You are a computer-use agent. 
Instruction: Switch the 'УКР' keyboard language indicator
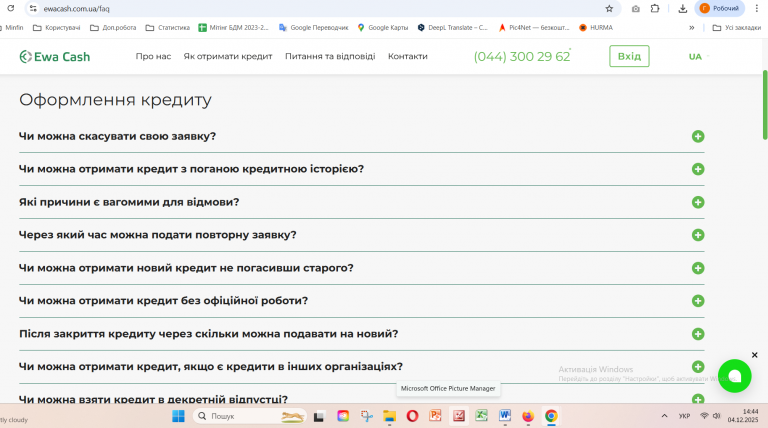(x=684, y=416)
